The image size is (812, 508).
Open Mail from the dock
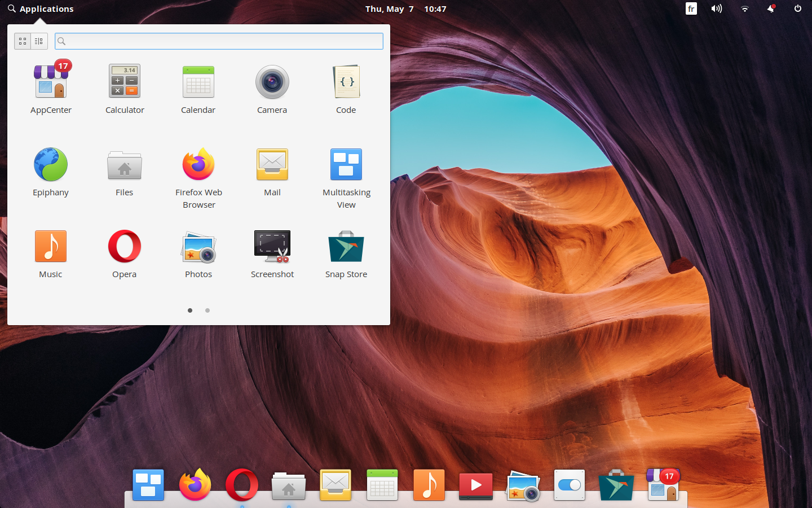tap(336, 485)
